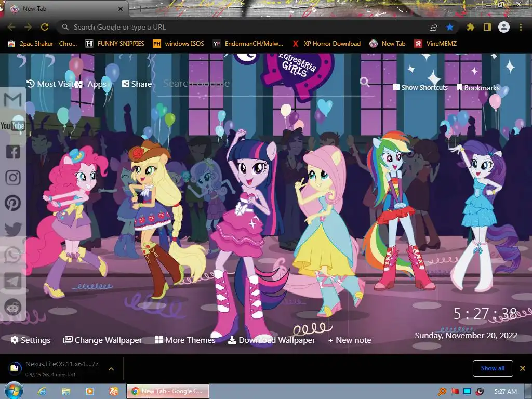
Task: Click Change Wallpaper
Action: click(103, 340)
